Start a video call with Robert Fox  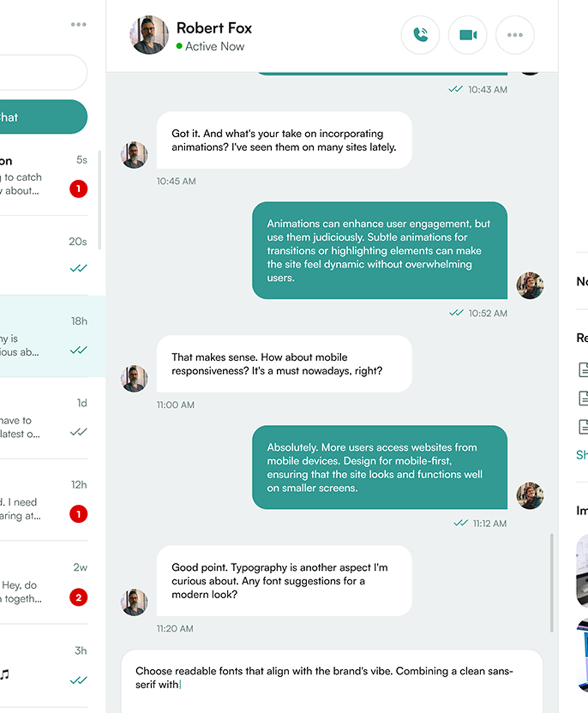pyautogui.click(x=468, y=35)
